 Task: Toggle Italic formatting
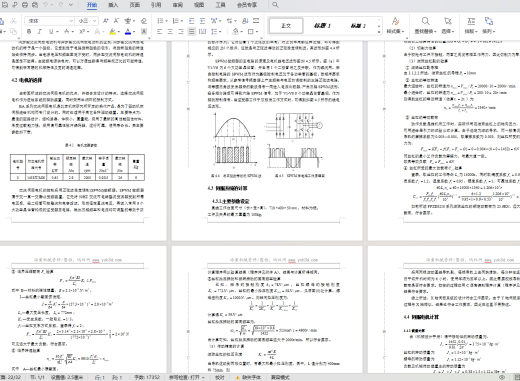pos(40,32)
